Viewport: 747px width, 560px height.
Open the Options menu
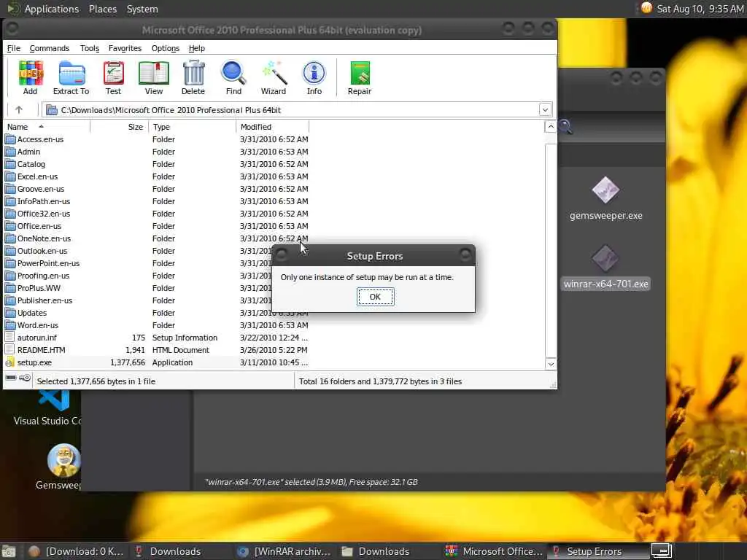pyautogui.click(x=166, y=48)
